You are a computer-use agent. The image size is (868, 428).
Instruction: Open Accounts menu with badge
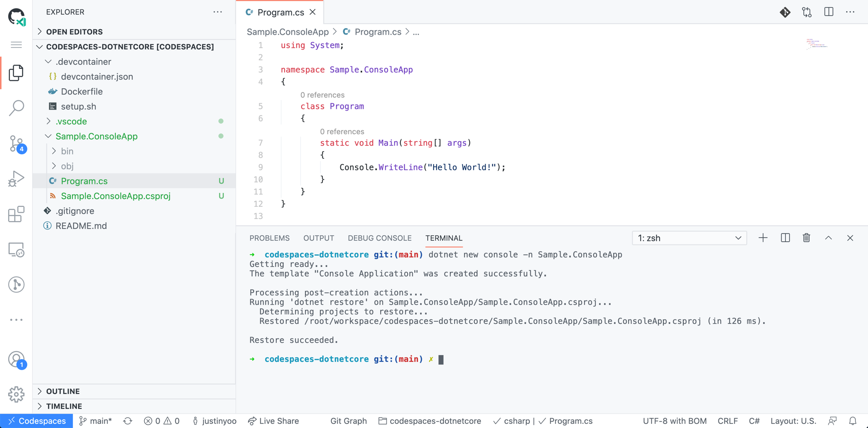click(17, 360)
